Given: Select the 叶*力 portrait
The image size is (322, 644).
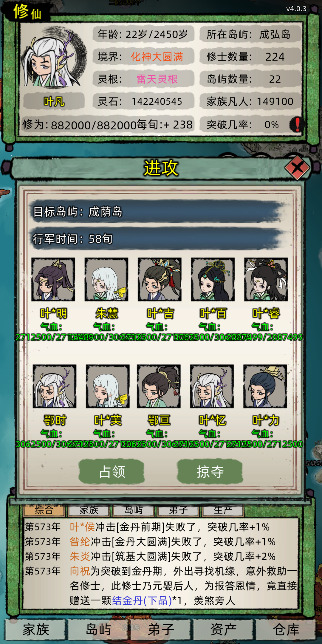Looking at the screenshot, I should (x=265, y=386).
